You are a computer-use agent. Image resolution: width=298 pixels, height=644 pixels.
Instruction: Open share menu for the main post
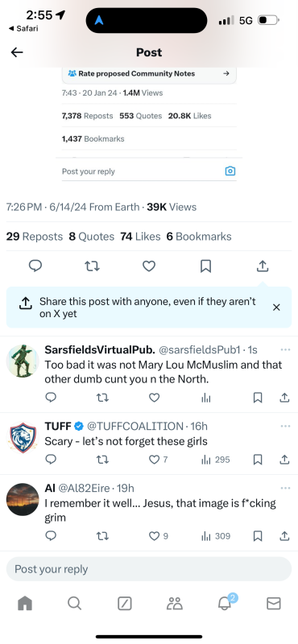(263, 266)
